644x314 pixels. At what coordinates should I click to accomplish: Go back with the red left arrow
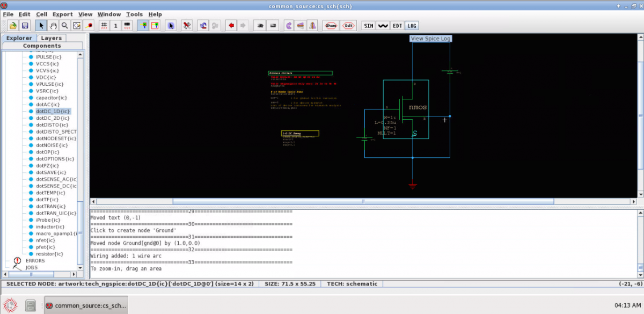point(231,25)
